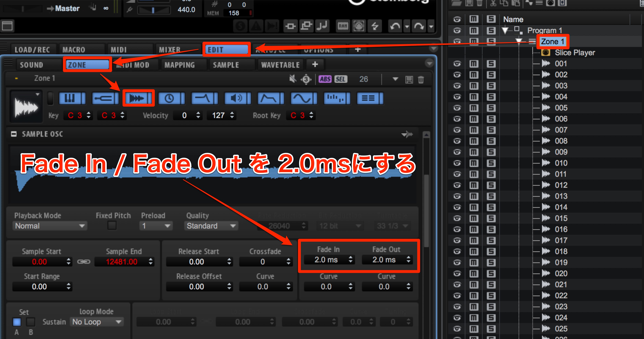Click the MIDI reset lightning icon
Screen dimensions: 644x339
tap(375, 26)
